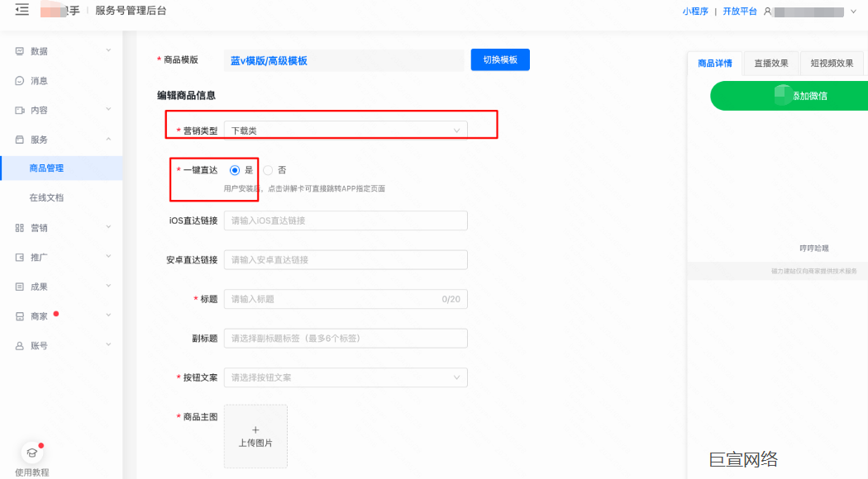The image size is (868, 479).
Task: Click the 切换模板 button
Action: point(500,59)
